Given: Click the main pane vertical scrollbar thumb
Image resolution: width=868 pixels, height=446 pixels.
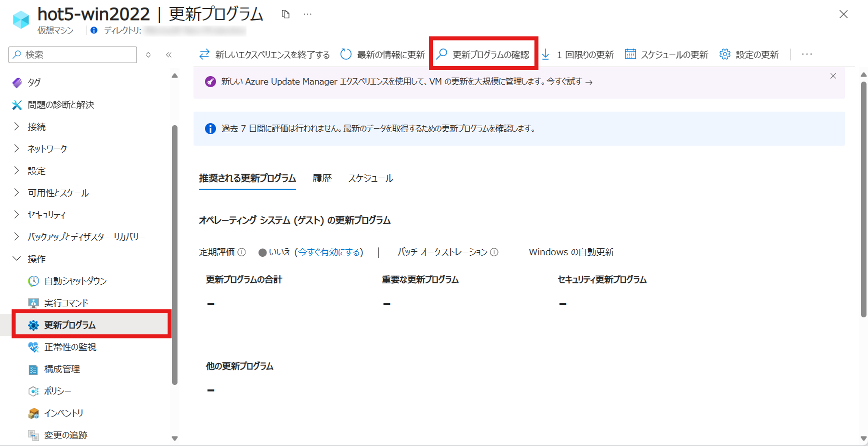Looking at the screenshot, I should [x=863, y=199].
